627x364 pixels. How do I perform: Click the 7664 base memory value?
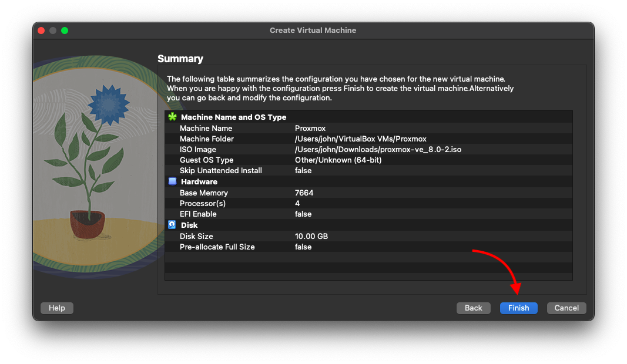(304, 193)
